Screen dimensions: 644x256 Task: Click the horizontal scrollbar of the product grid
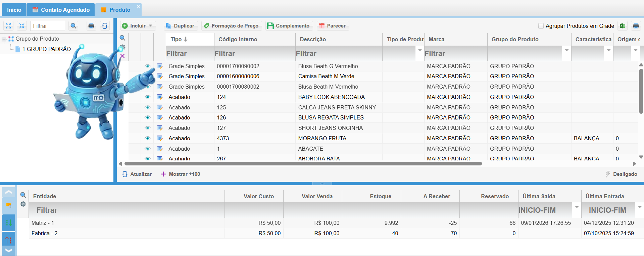pos(303,164)
